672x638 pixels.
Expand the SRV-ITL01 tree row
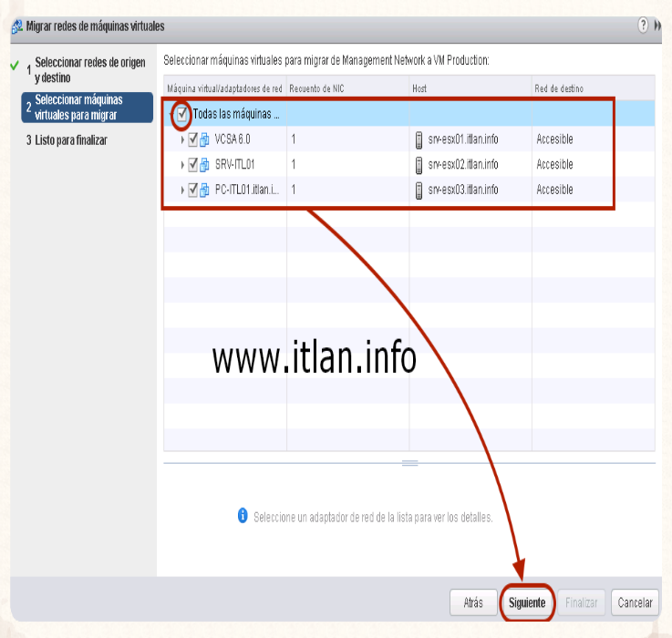coord(182,165)
